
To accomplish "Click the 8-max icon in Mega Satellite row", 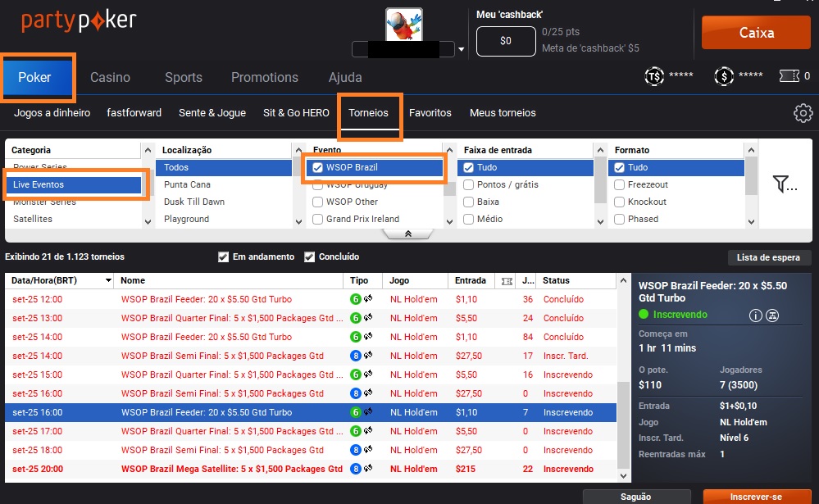I will tap(355, 469).
